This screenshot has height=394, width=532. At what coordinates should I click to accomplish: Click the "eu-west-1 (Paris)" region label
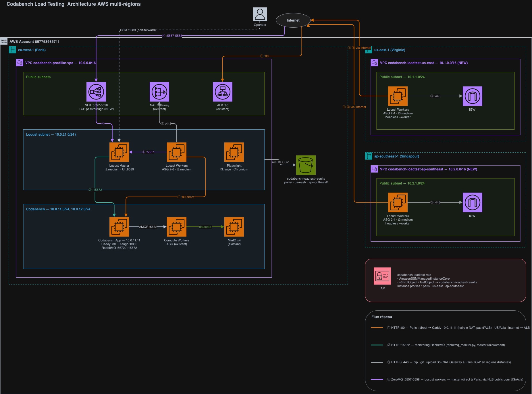[x=32, y=50]
